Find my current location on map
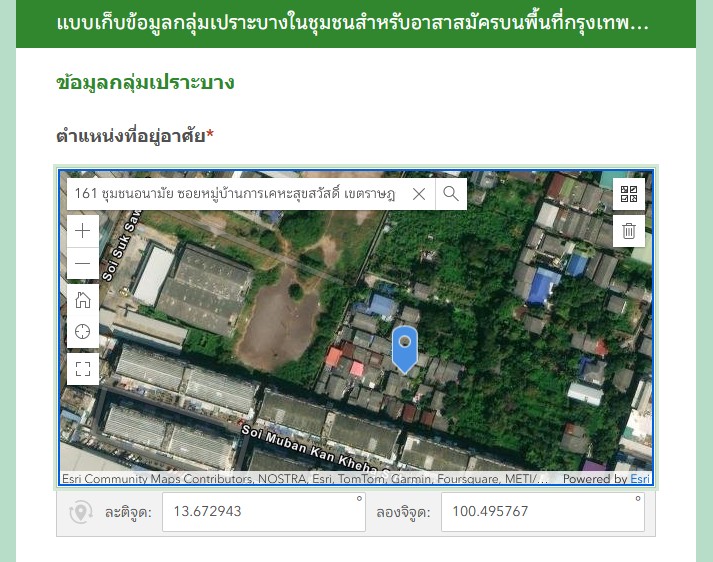This screenshot has height=562, width=713. click(83, 332)
